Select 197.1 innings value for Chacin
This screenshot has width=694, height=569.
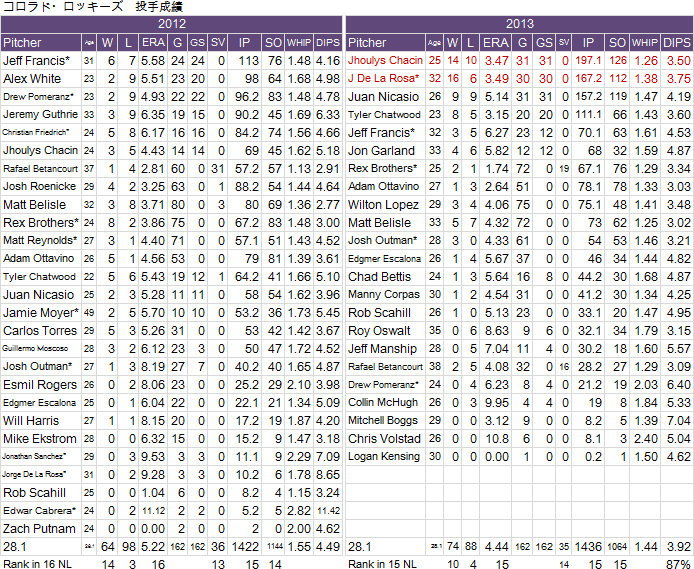pos(588,61)
